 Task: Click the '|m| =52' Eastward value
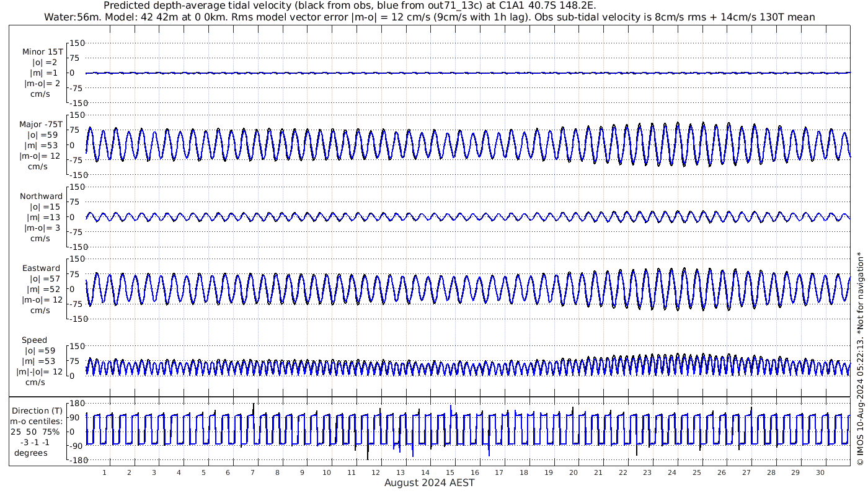(45, 290)
